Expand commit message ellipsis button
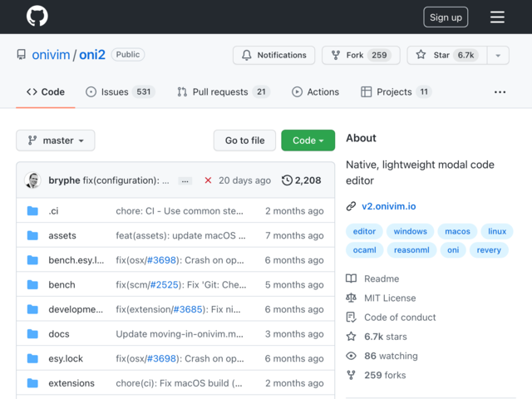 [185, 181]
